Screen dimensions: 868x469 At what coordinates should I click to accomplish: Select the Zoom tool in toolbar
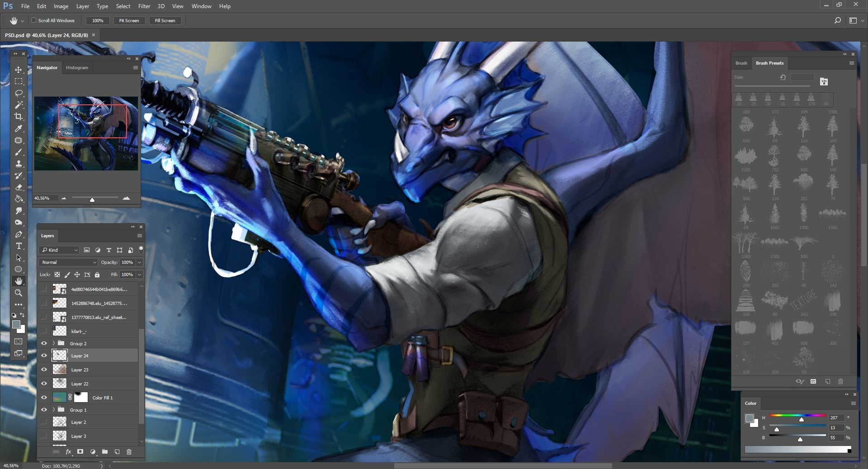pyautogui.click(x=19, y=293)
